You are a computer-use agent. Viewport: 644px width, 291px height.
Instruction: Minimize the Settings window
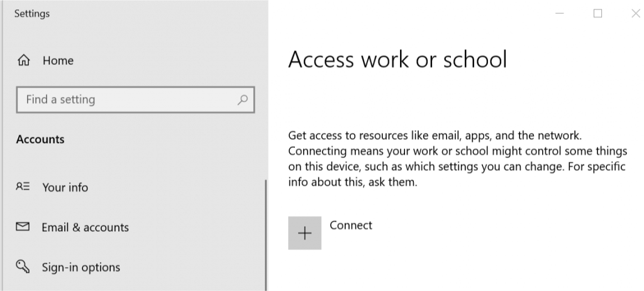(559, 13)
